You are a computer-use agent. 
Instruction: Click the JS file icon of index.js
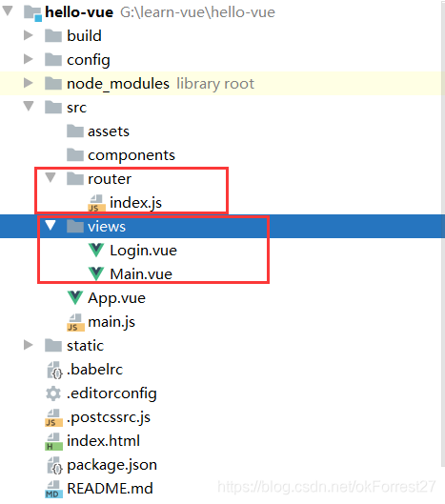pyautogui.click(x=96, y=203)
